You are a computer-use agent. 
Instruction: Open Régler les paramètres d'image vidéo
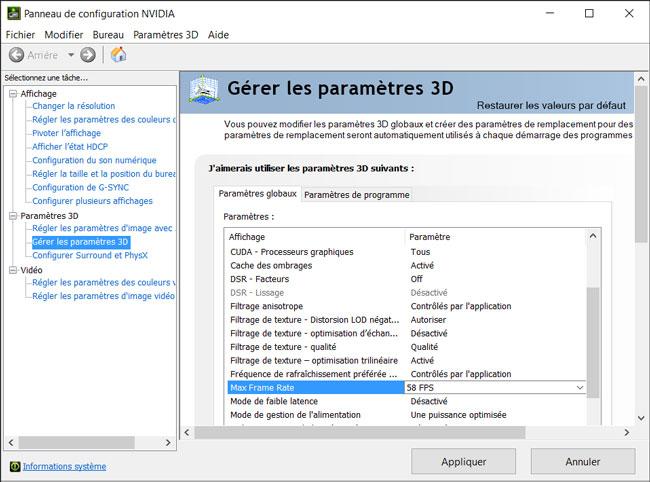coord(104,296)
